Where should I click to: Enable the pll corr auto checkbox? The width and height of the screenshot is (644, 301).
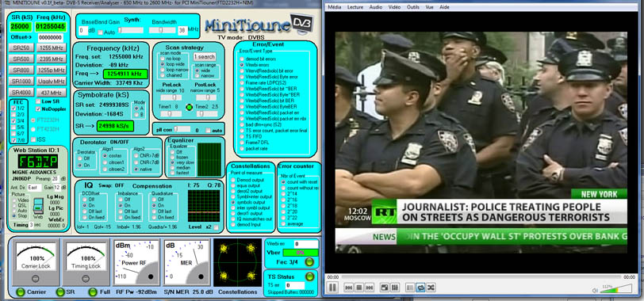pyautogui.click(x=209, y=131)
